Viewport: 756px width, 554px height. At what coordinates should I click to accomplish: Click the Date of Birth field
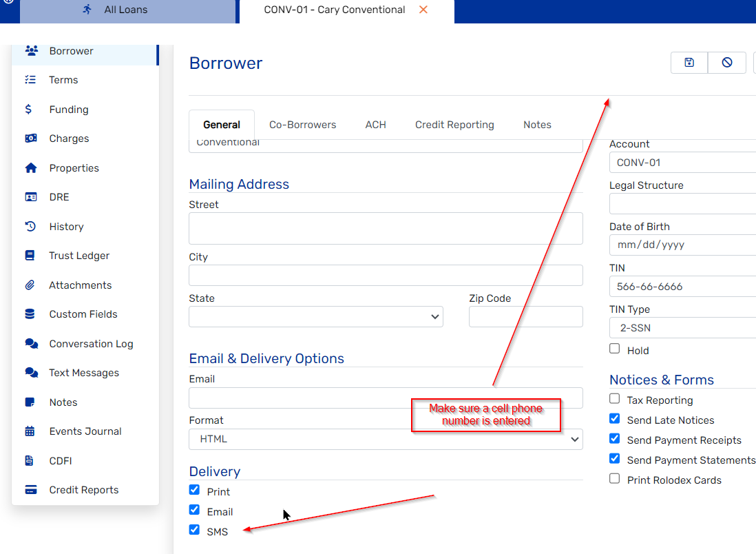click(x=683, y=245)
